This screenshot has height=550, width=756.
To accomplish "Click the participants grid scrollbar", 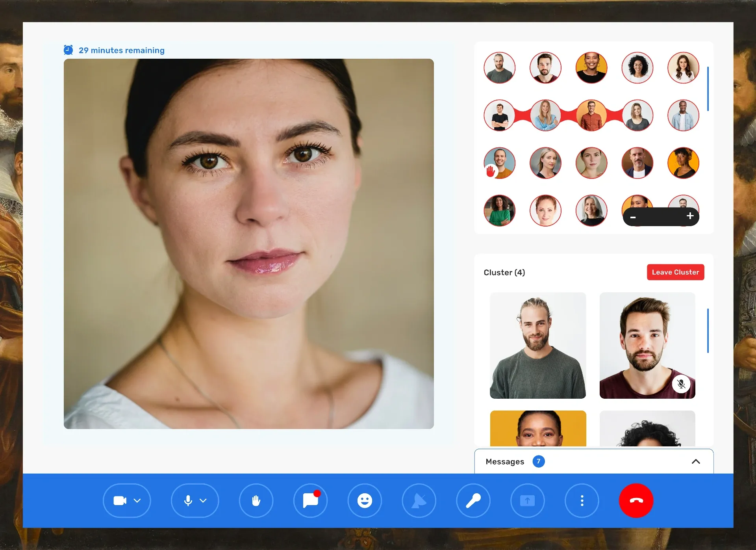I will [708, 89].
